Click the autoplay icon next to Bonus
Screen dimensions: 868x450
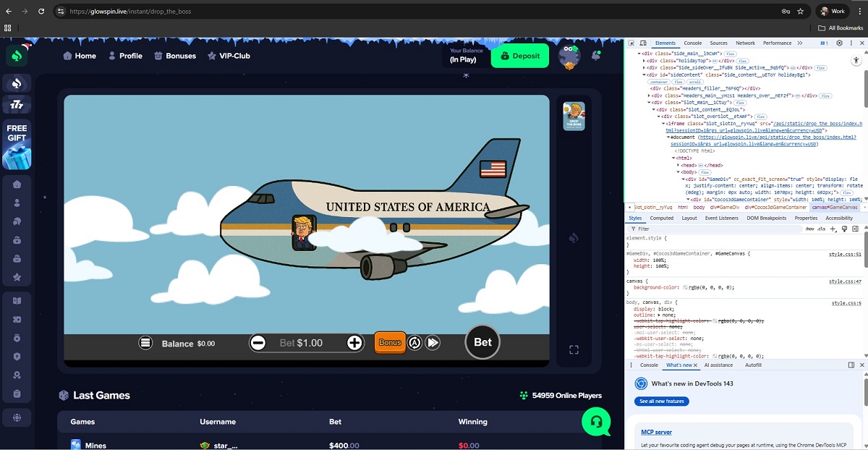coord(414,343)
